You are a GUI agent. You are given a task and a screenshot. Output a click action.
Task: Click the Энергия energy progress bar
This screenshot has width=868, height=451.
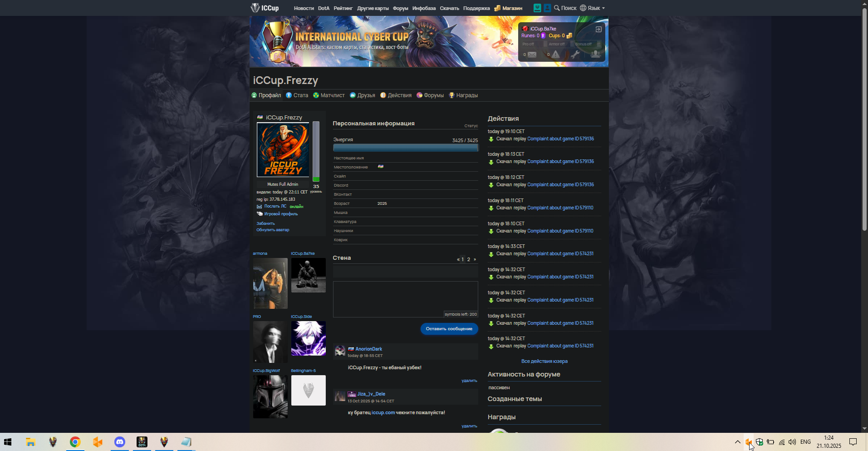[x=406, y=148]
